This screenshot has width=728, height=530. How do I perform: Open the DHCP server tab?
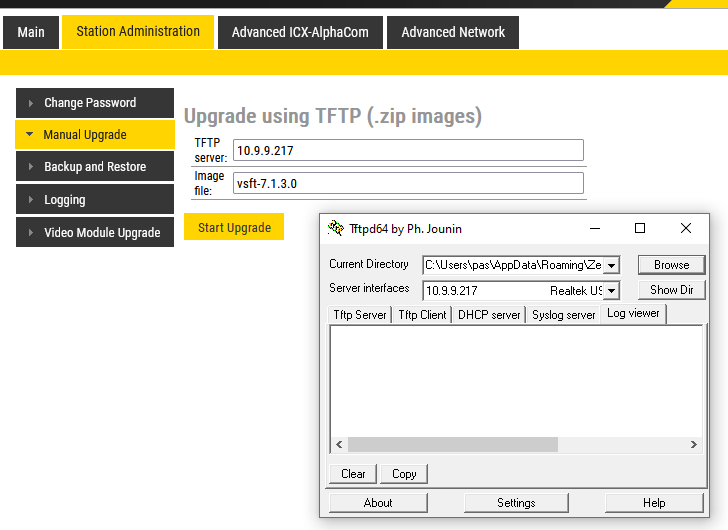[489, 314]
